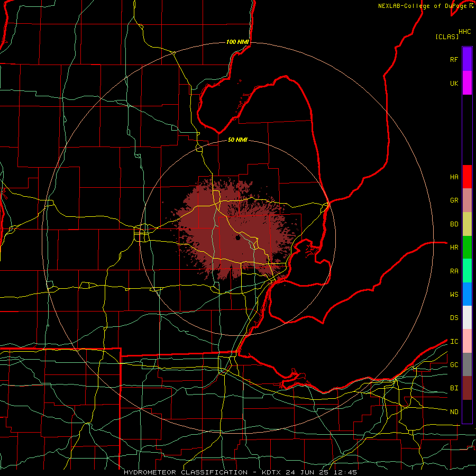Screen dimensions: 476x476
Task: Click the BI legend label
Action: 454,388
